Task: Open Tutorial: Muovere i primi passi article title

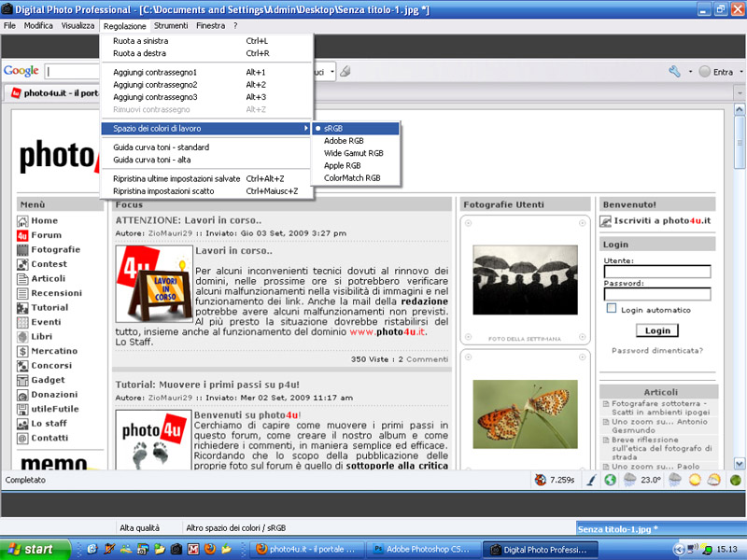Action: pyautogui.click(x=207, y=385)
